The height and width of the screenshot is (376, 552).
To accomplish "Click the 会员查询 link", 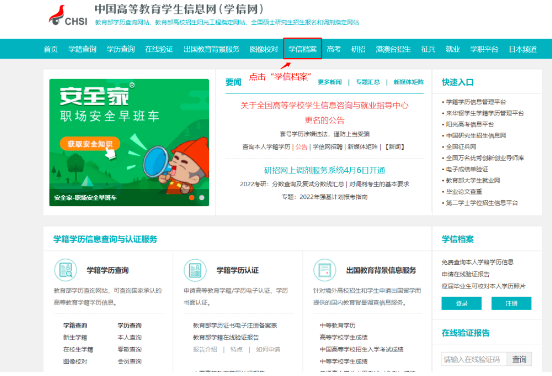I will (x=130, y=361).
